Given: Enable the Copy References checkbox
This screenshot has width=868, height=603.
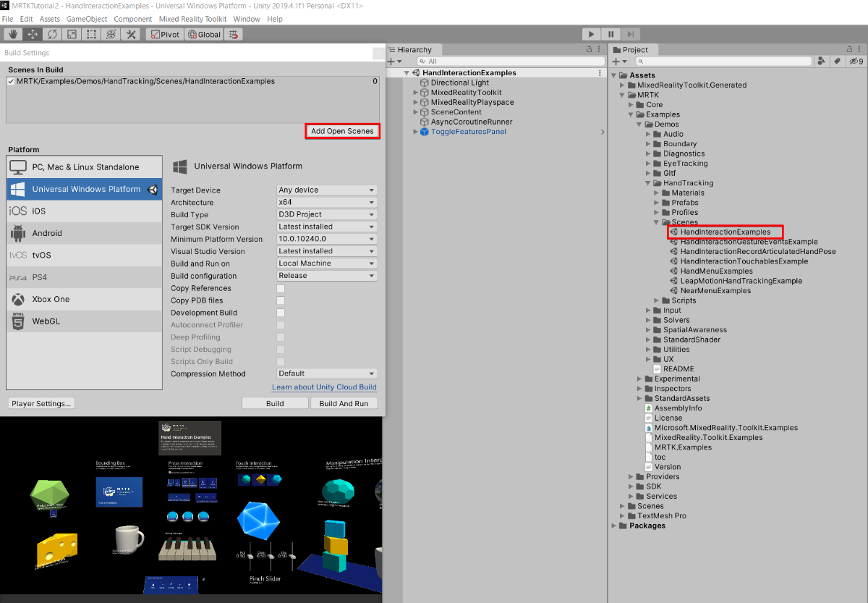Looking at the screenshot, I should [x=281, y=288].
